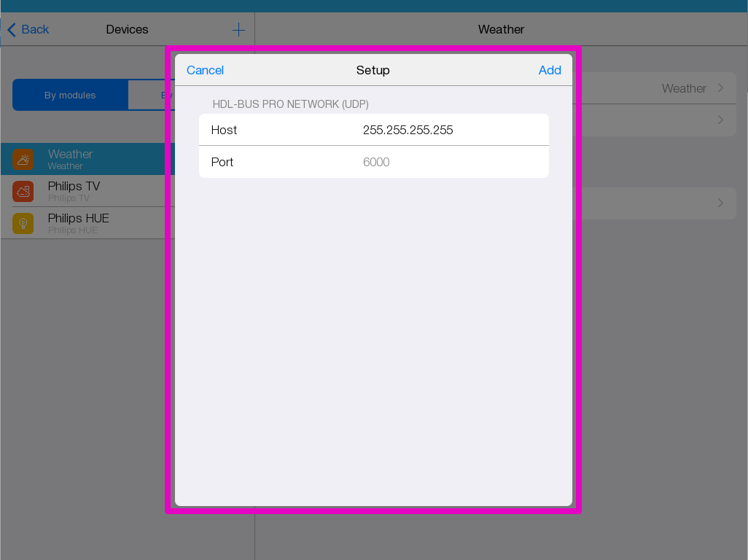Click the Host value 255.255.255.255
The height and width of the screenshot is (560, 748).
pos(408,130)
